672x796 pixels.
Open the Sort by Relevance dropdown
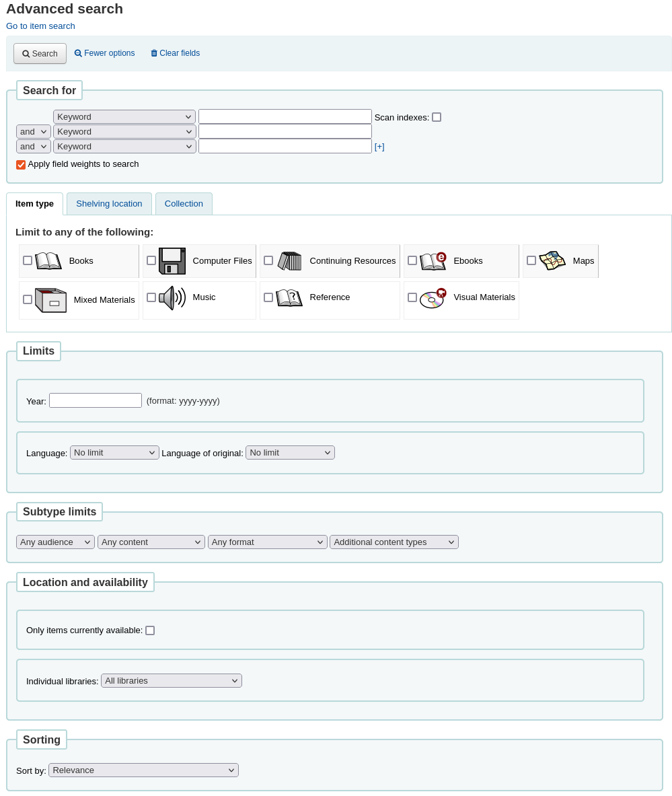(x=143, y=770)
